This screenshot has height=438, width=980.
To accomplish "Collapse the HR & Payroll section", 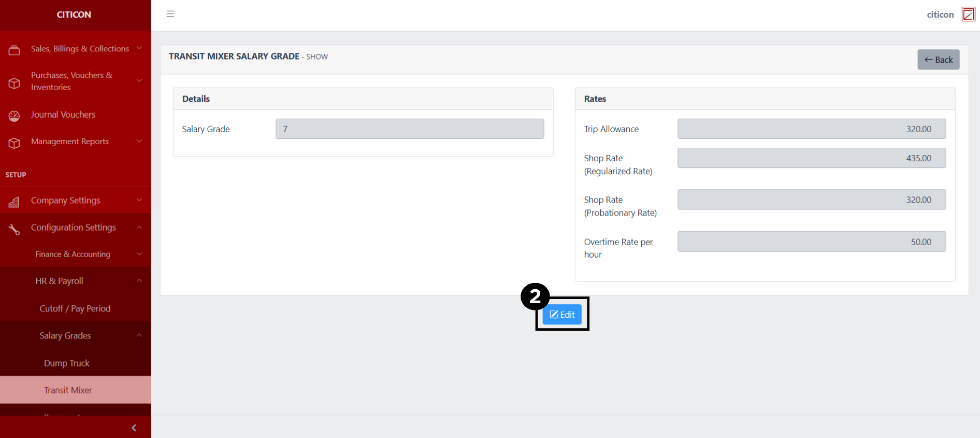I will point(139,281).
